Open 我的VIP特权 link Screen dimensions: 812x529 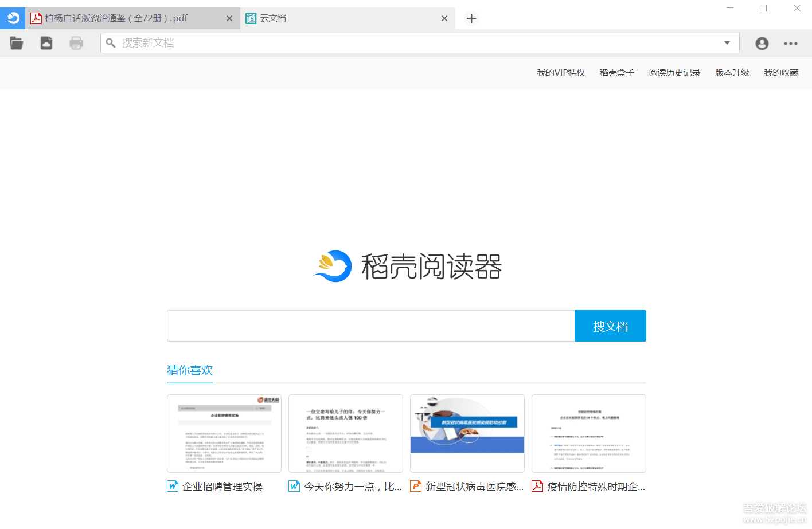point(561,73)
